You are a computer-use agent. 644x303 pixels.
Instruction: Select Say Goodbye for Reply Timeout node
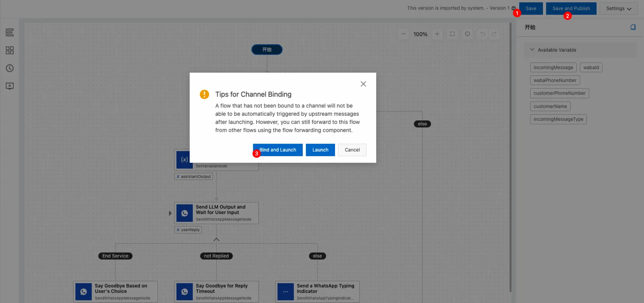point(216,291)
